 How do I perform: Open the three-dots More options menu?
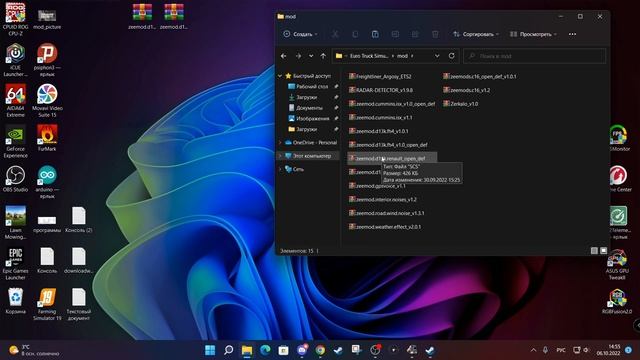572,34
